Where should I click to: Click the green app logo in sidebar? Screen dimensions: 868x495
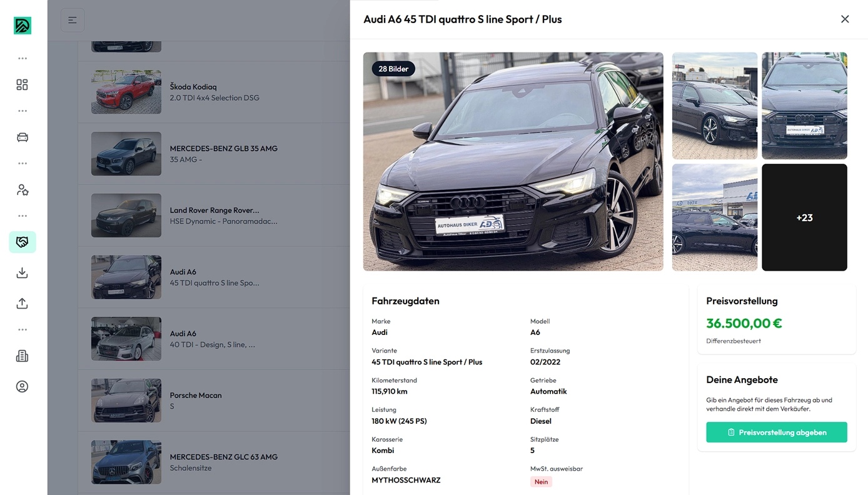23,26
